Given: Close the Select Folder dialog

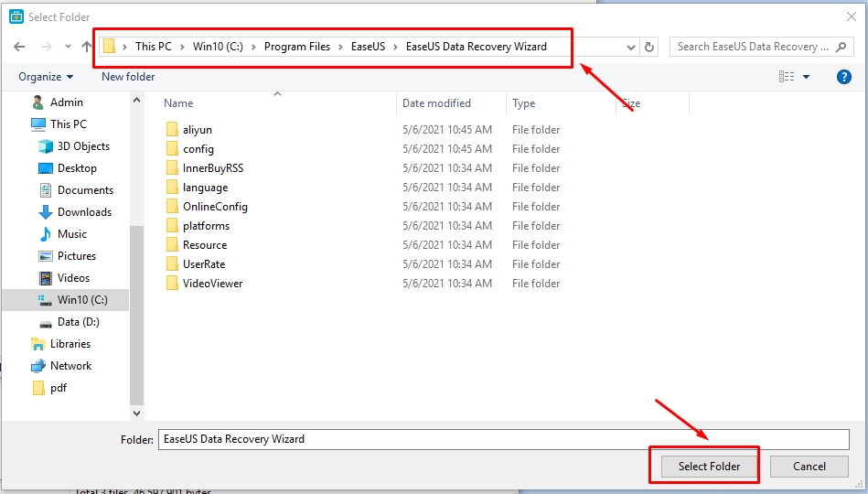Looking at the screenshot, I should [852, 16].
